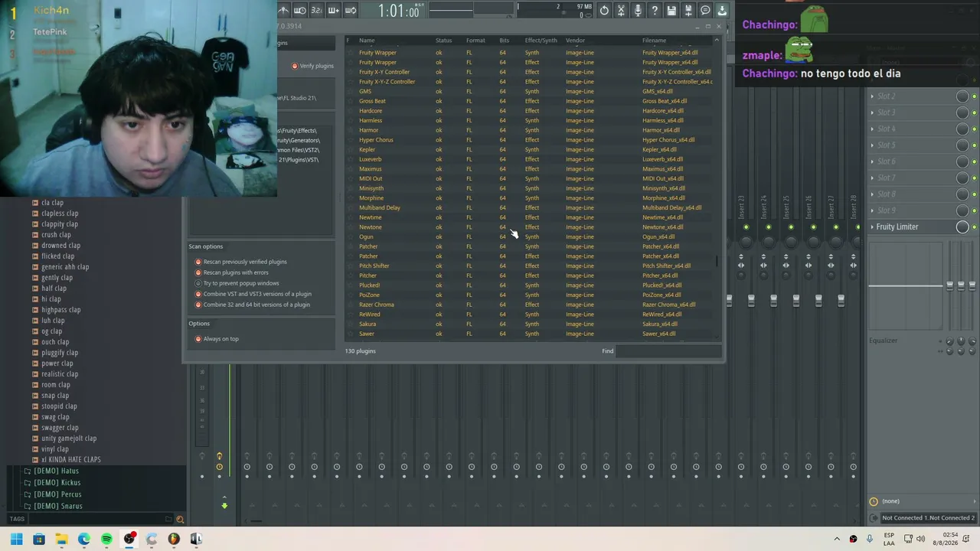Viewport: 980px width, 551px height.
Task: Toggle Insert 25 mute LED
Action: click(791, 227)
